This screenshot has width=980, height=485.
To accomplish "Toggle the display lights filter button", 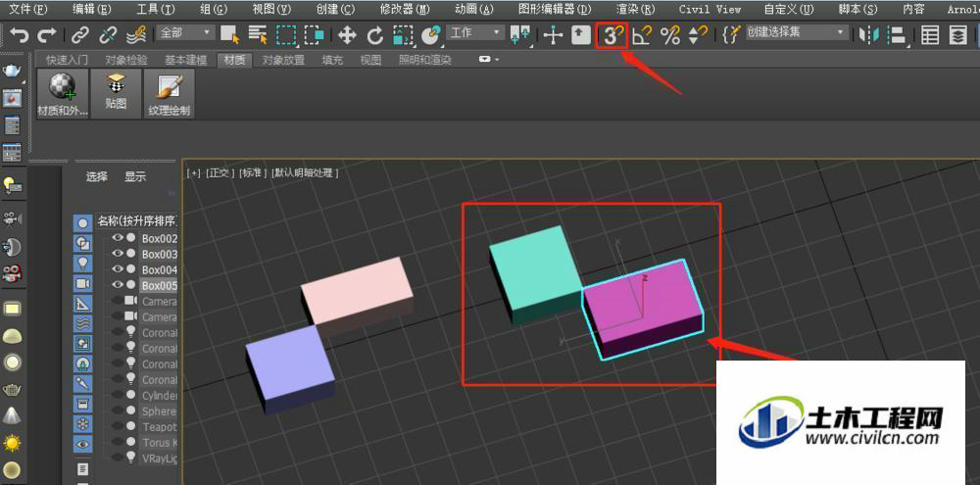I will pos(82,264).
